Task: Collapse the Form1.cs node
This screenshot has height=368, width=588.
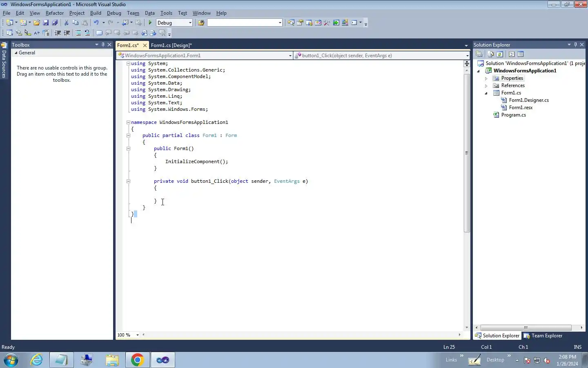Action: 486,93
